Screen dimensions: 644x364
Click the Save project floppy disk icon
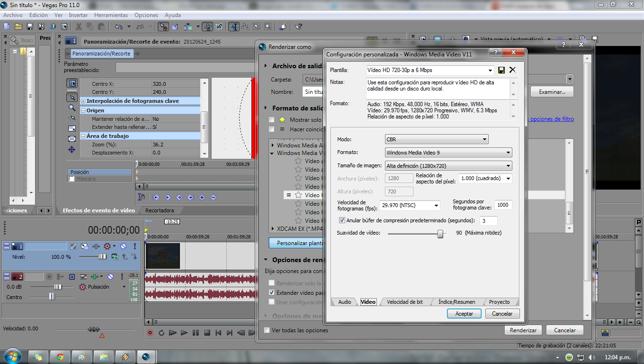[x=30, y=27]
